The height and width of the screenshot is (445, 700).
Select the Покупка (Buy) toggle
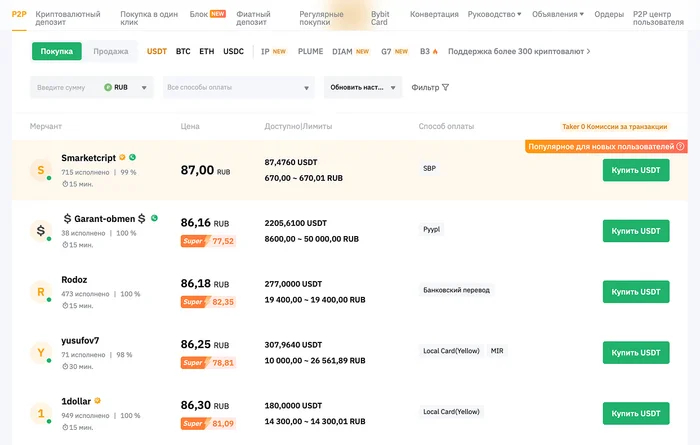pos(56,51)
